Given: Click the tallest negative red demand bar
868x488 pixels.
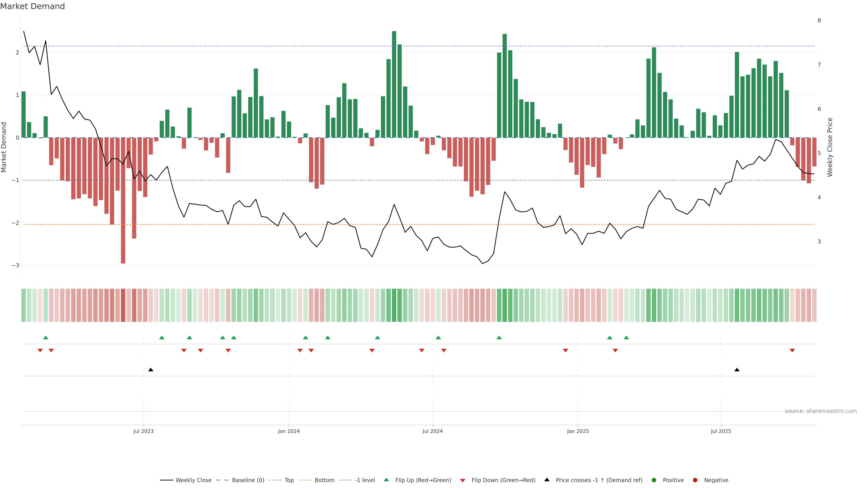Looking at the screenshot, I should (x=123, y=202).
